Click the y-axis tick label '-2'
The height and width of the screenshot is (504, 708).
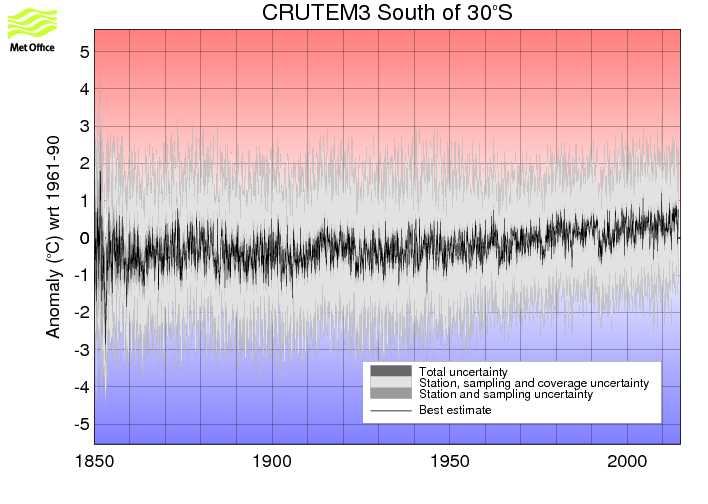click(x=82, y=313)
